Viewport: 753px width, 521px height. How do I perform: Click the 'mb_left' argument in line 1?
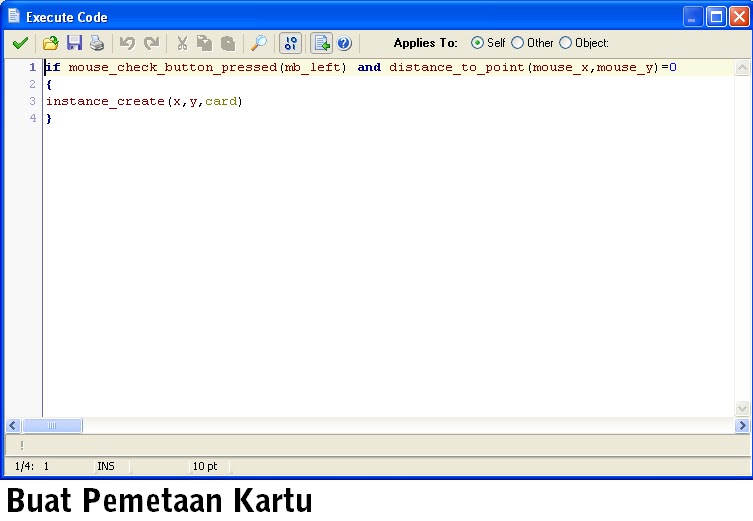point(313,67)
